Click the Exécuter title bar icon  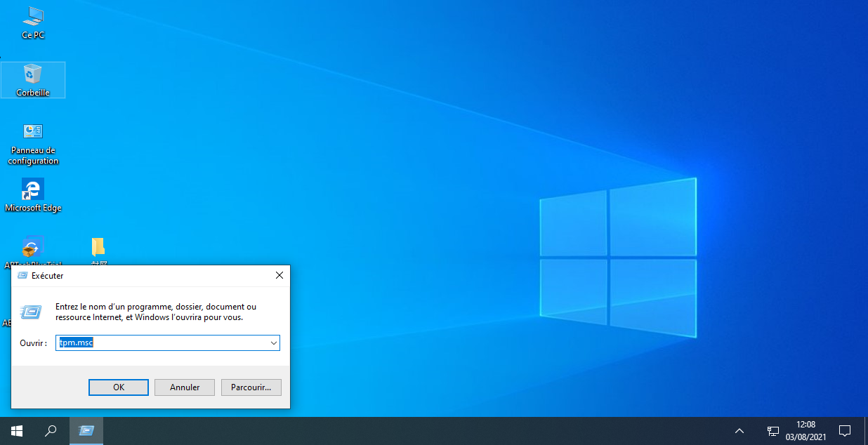(x=22, y=276)
